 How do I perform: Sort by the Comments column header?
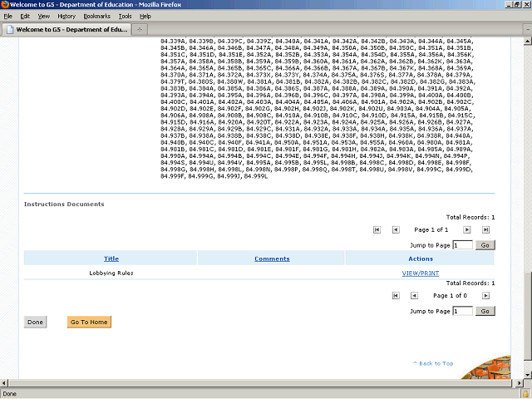272,259
